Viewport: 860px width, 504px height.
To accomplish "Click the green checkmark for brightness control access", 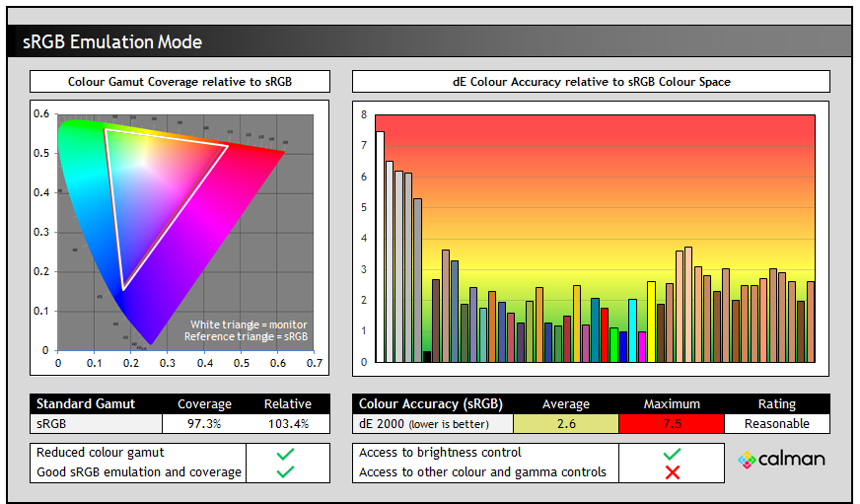I will tap(672, 454).
